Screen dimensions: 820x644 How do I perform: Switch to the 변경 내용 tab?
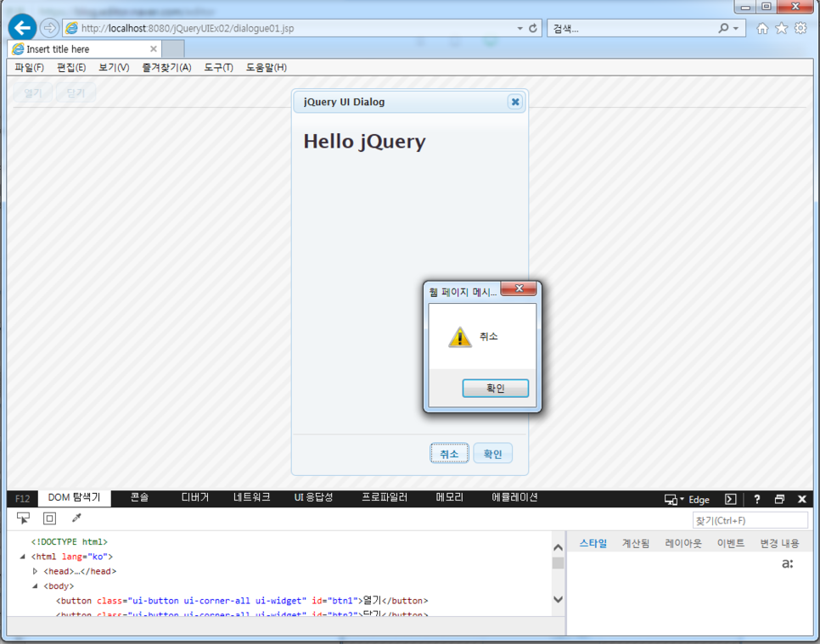779,544
